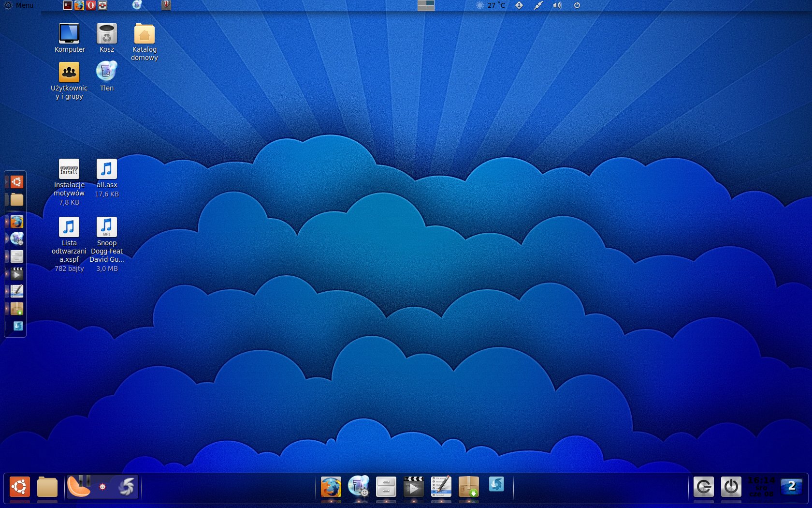Click the grey swirl icon in bottom dock
Image resolution: width=812 pixels, height=508 pixels.
pyautogui.click(x=127, y=487)
